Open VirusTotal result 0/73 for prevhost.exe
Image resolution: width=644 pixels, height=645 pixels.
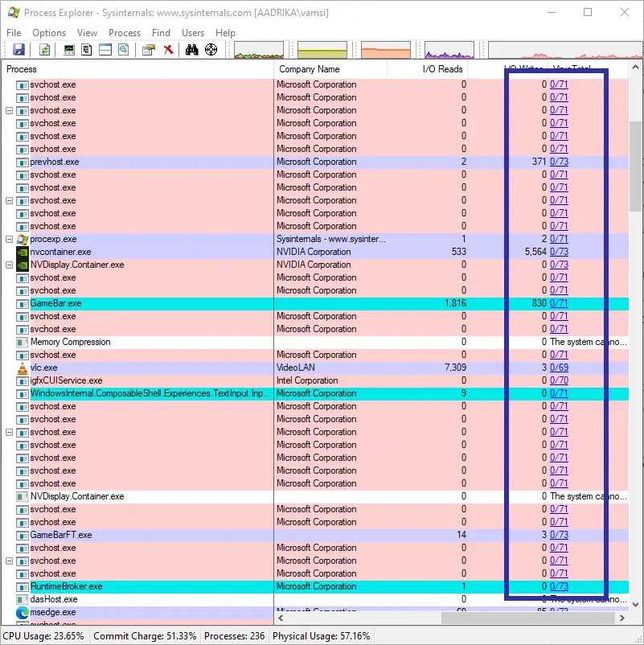[559, 162]
